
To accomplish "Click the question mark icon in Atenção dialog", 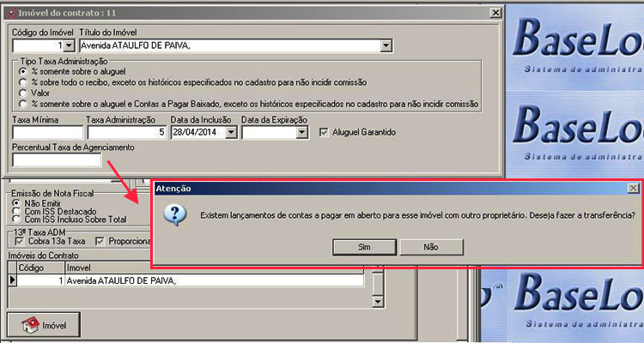I will point(174,214).
